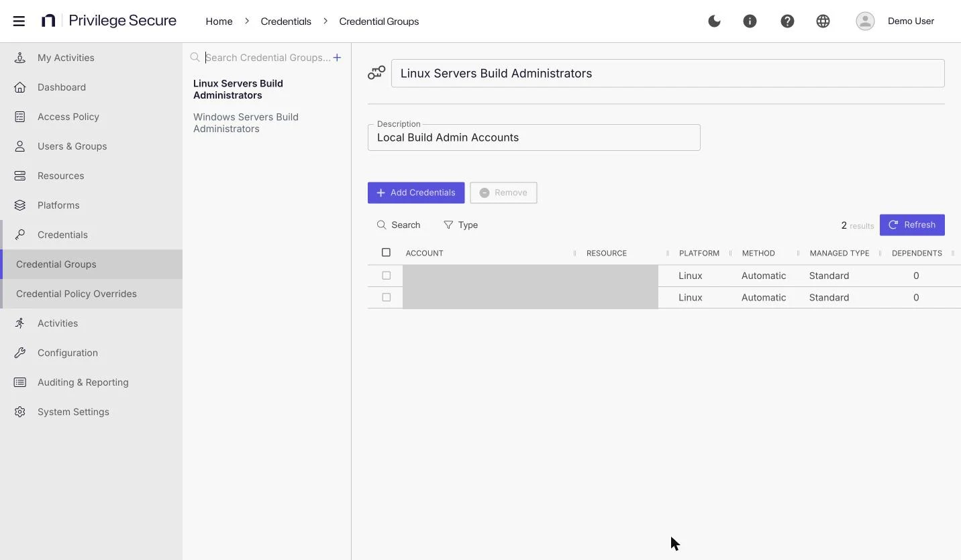Click the Demo User avatar icon
This screenshot has height=560, width=961.
865,21
